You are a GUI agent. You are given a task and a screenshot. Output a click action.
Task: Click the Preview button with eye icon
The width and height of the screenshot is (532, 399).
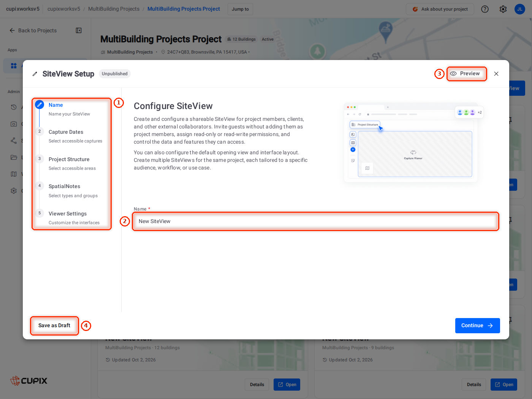coord(466,74)
